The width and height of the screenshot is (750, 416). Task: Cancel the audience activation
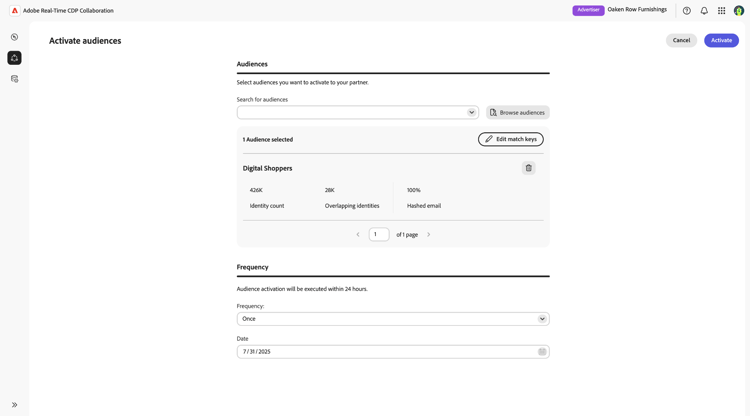[681, 40]
